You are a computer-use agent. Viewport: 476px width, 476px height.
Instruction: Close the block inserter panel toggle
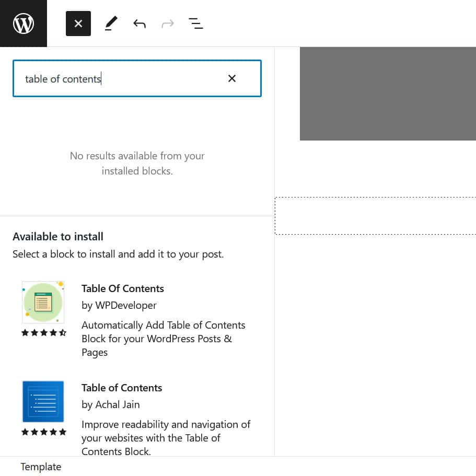pos(78,24)
